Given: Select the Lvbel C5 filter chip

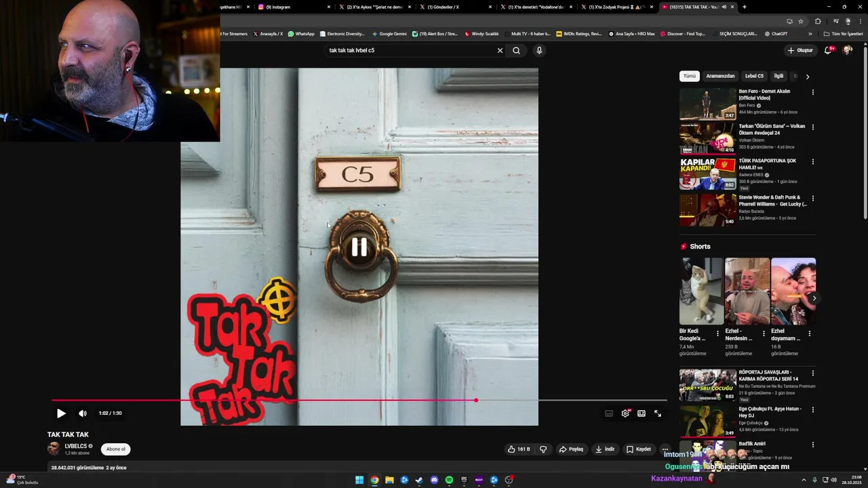Looking at the screenshot, I should click(x=754, y=76).
